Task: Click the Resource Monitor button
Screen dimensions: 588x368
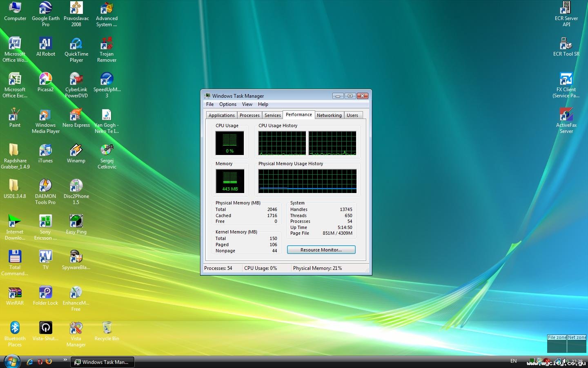Action: point(321,250)
